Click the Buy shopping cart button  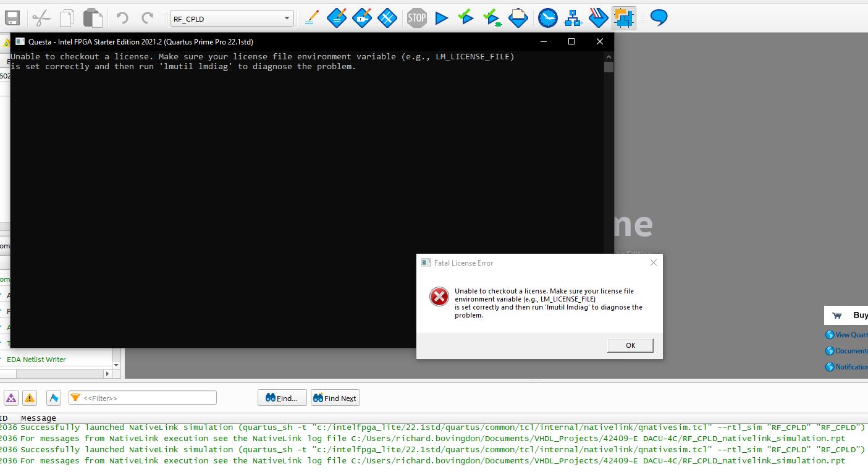pos(846,315)
